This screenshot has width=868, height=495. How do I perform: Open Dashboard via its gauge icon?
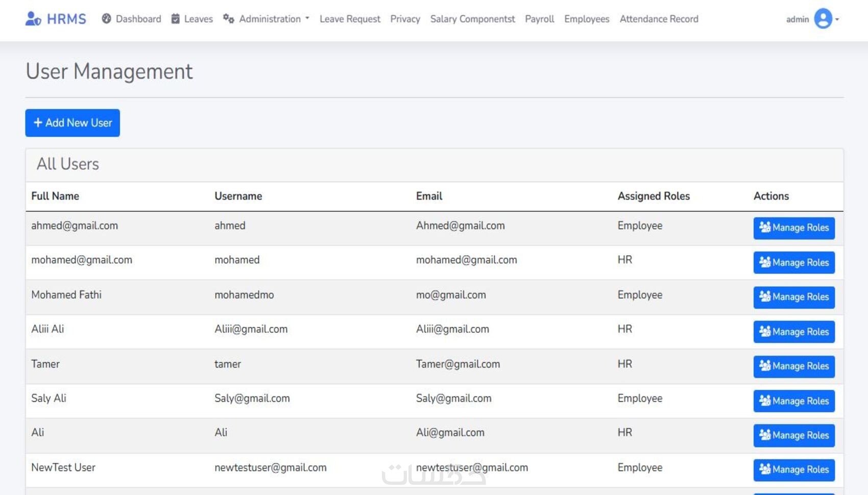pos(106,19)
